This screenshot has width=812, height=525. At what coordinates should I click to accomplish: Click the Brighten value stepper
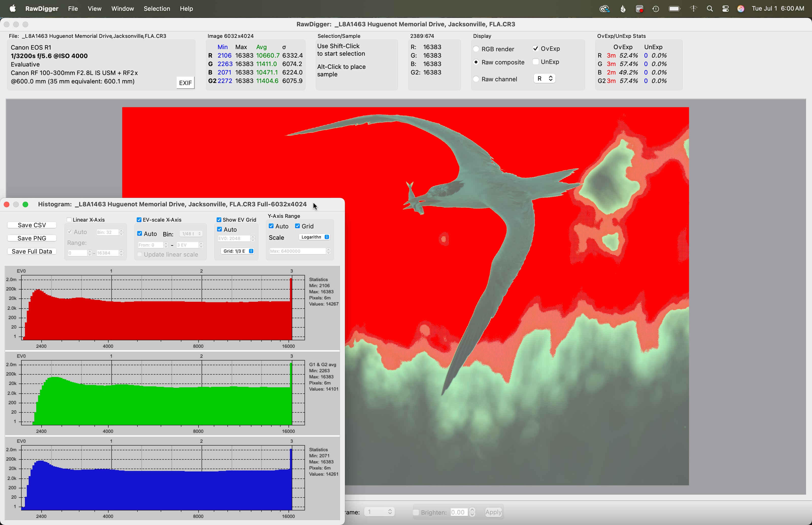tap(472, 512)
